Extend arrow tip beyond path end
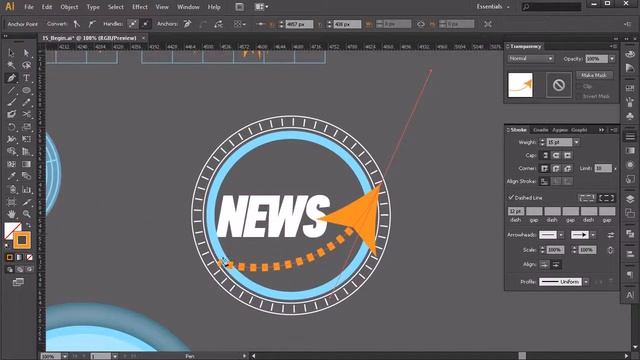This screenshot has height=360, width=640. 544,265
